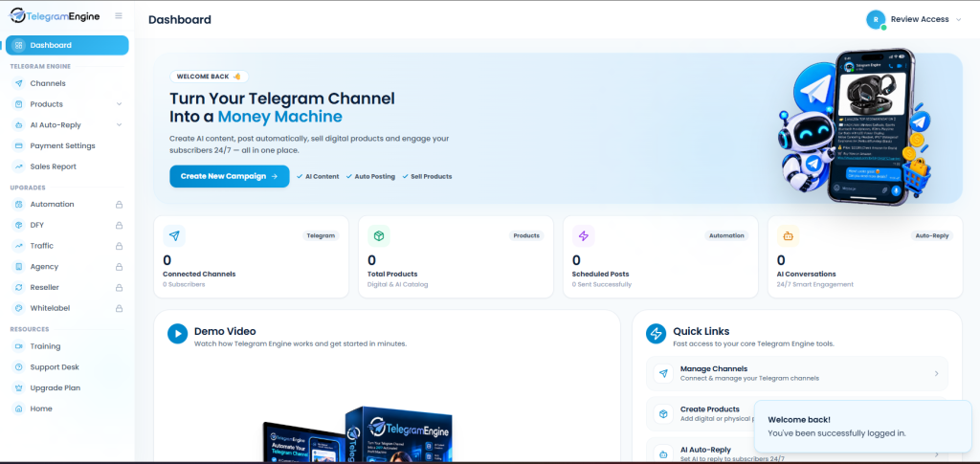Click the R profile avatar

[x=876, y=19]
